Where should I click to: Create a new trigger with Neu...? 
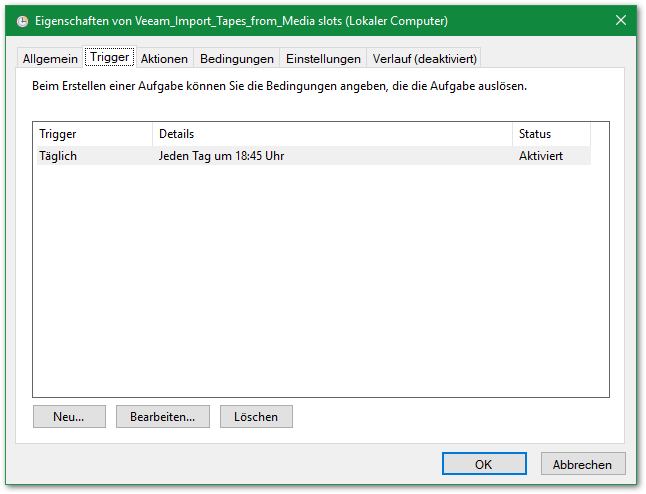[x=69, y=416]
